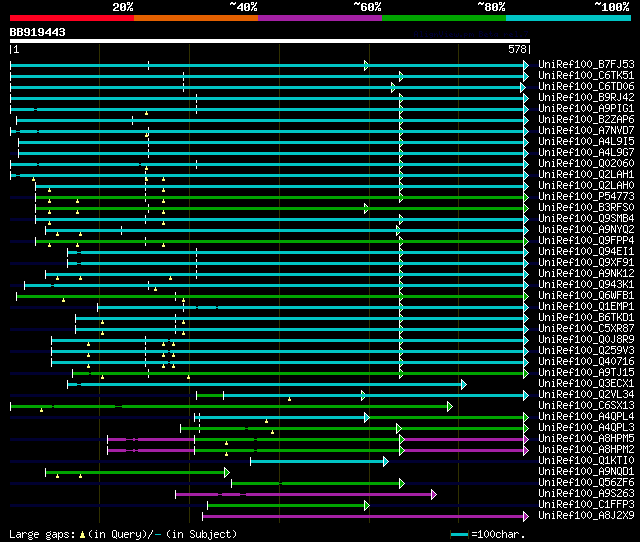This screenshot has height=542, width=640.
Task: Click UniRef100_Q2LAH0 label
Action: [586, 186]
